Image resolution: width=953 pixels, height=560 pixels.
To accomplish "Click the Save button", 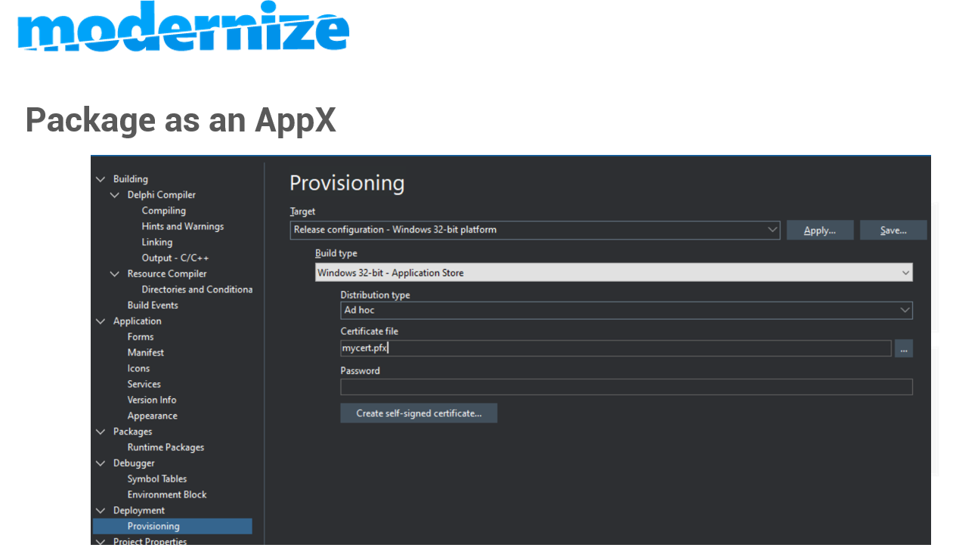I will coord(893,230).
